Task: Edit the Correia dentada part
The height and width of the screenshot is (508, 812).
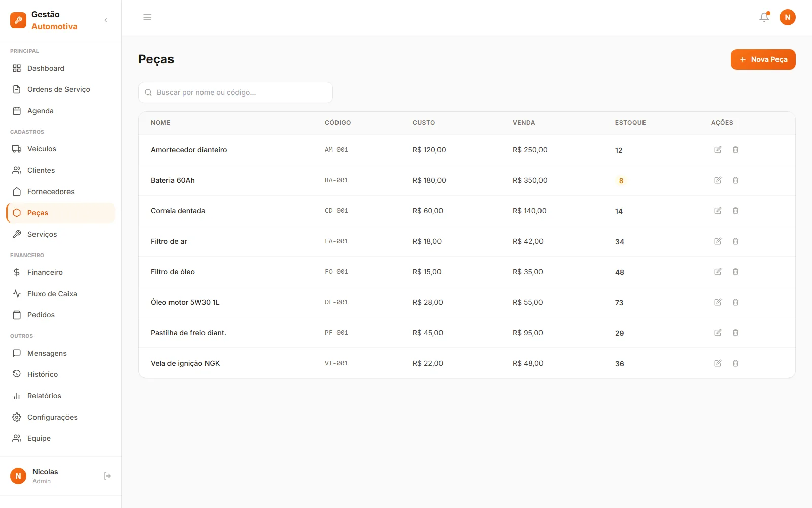Action: point(718,211)
